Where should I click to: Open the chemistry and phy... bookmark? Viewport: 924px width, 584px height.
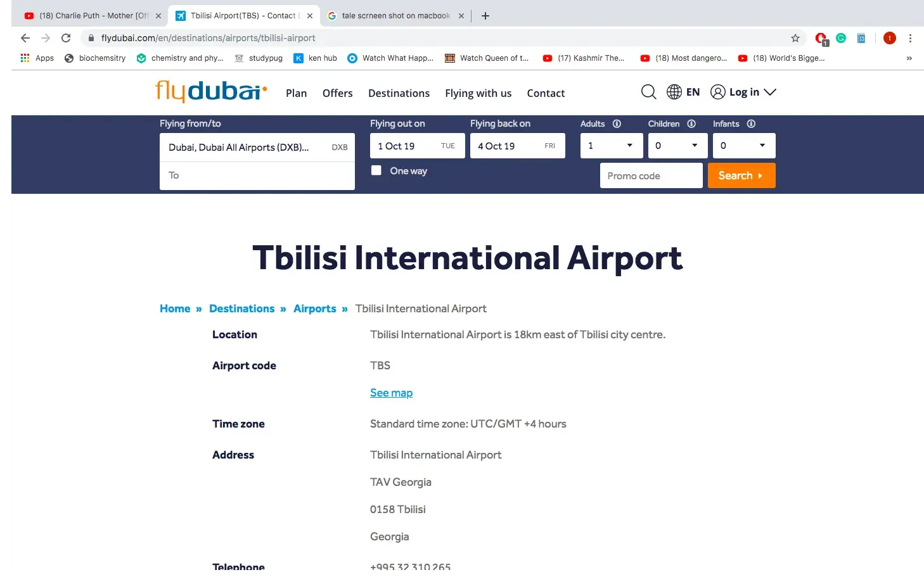[x=180, y=58]
